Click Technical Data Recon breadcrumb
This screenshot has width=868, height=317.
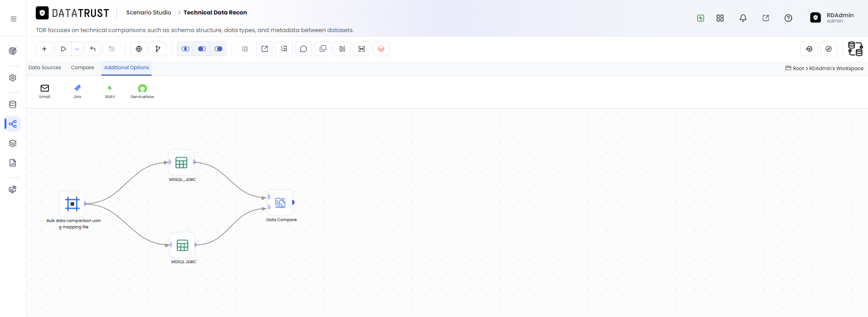(x=215, y=13)
